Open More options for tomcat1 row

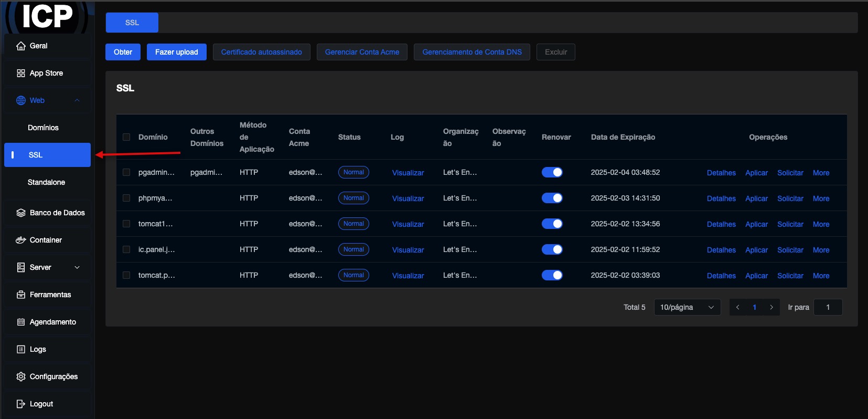pyautogui.click(x=821, y=224)
